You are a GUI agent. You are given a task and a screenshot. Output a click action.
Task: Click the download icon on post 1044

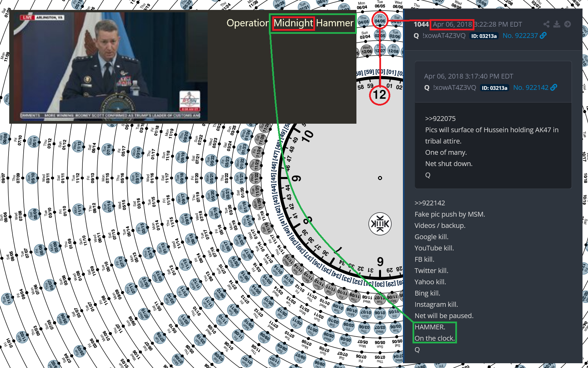click(x=557, y=24)
